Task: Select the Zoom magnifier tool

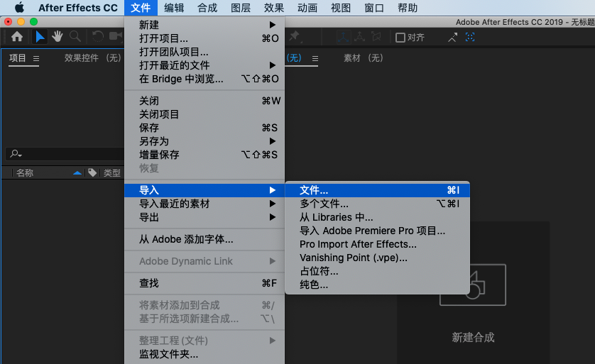Action: (75, 37)
